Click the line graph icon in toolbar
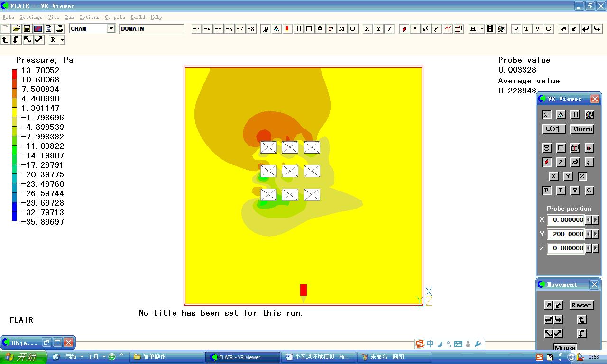Image resolution: width=607 pixels, height=364 pixels. [x=448, y=29]
